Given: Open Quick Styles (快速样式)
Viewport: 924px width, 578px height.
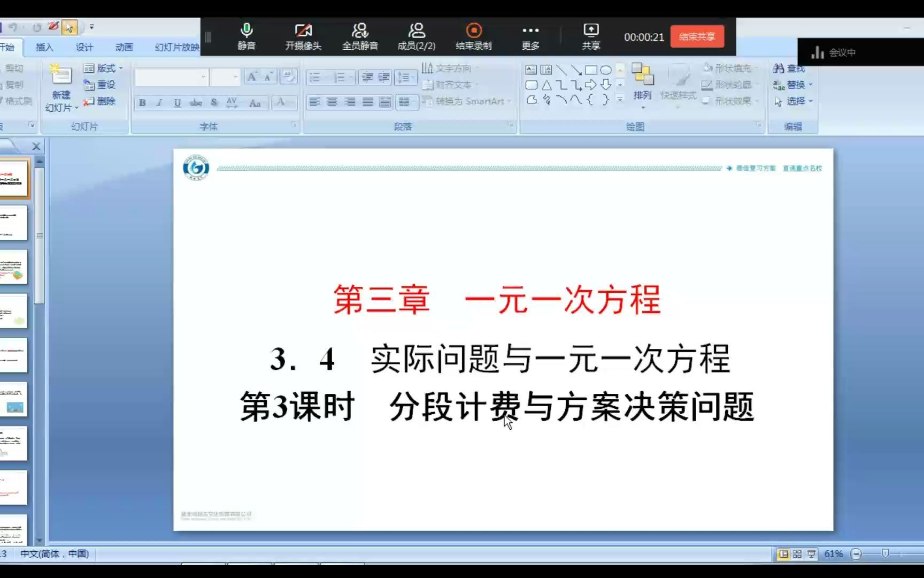Looking at the screenshot, I should 678,86.
